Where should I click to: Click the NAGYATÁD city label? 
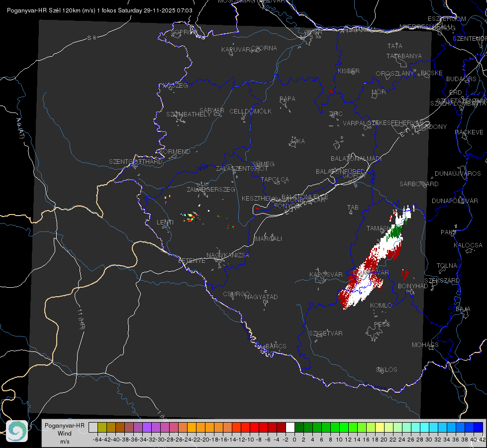(261, 297)
